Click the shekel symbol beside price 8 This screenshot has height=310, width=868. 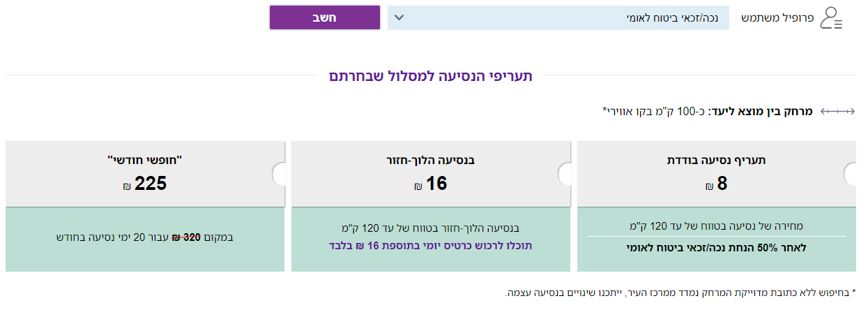[x=709, y=186]
